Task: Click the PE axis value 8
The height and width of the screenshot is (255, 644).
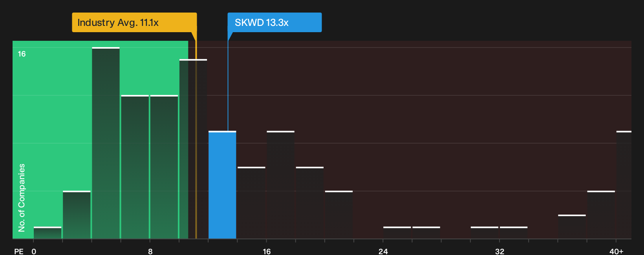Action: coord(150,251)
